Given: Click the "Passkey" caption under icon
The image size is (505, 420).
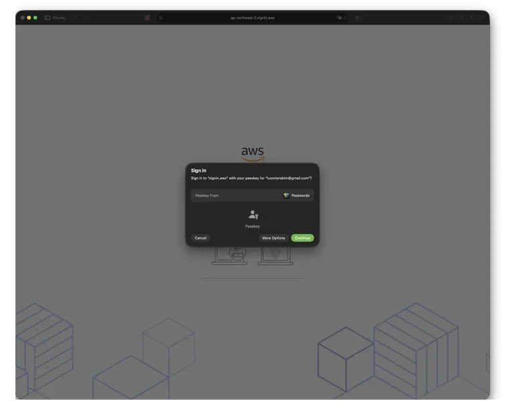Looking at the screenshot, I should 252,227.
